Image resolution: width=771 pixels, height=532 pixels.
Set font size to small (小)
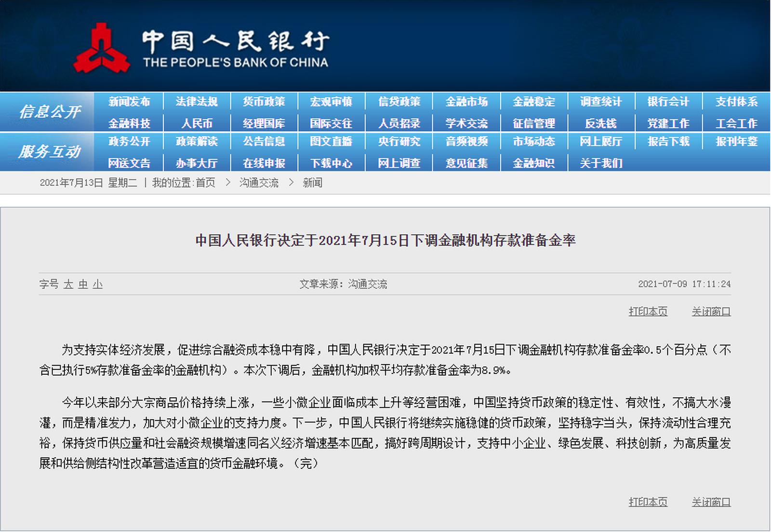point(98,284)
